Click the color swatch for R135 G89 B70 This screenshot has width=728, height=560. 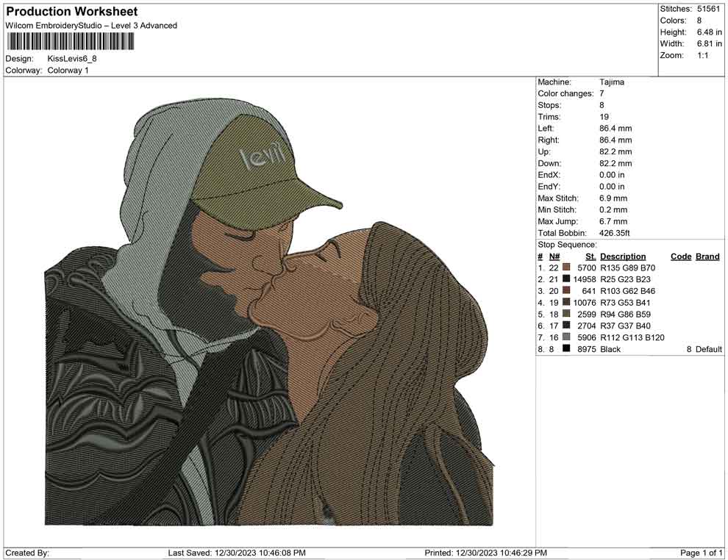coord(566,268)
